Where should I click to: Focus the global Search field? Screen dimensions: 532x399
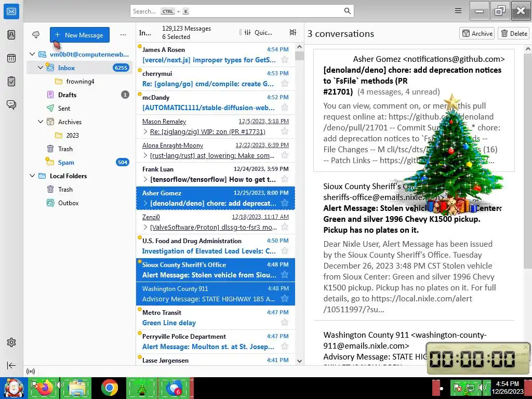242,11
